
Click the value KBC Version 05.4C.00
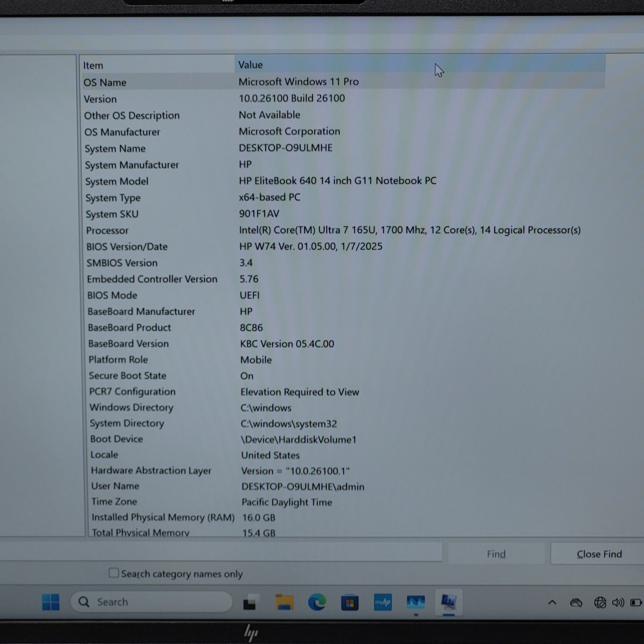pos(287,344)
